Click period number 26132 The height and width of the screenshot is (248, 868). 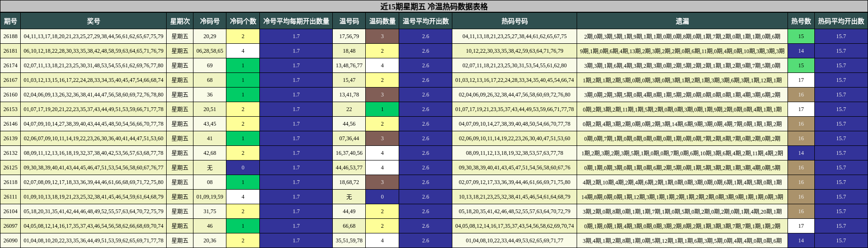pyautogui.click(x=10, y=153)
